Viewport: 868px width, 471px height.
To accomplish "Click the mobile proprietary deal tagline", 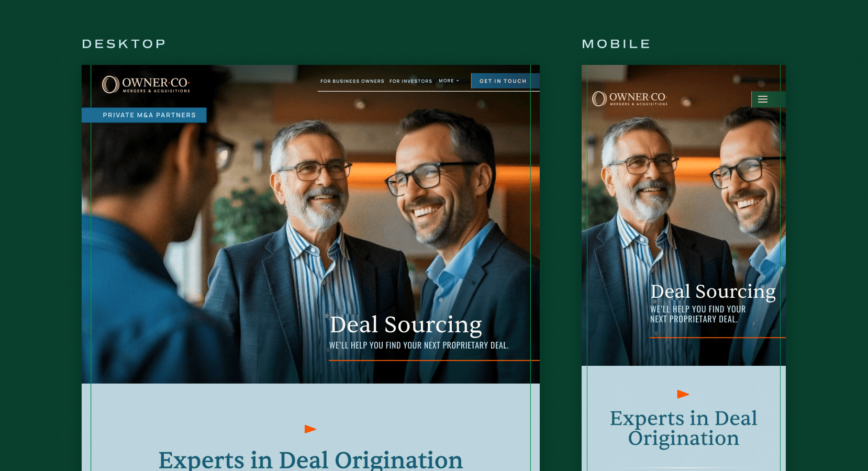I will (x=698, y=314).
